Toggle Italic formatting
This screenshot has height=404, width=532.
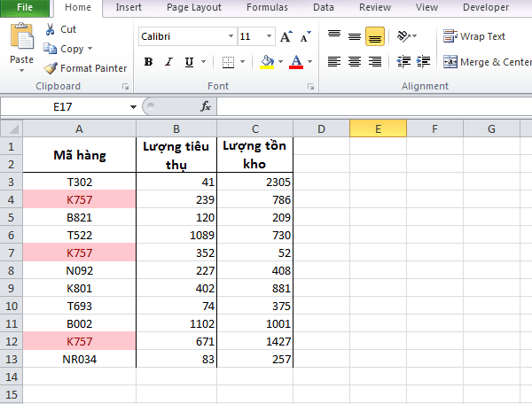[168, 62]
